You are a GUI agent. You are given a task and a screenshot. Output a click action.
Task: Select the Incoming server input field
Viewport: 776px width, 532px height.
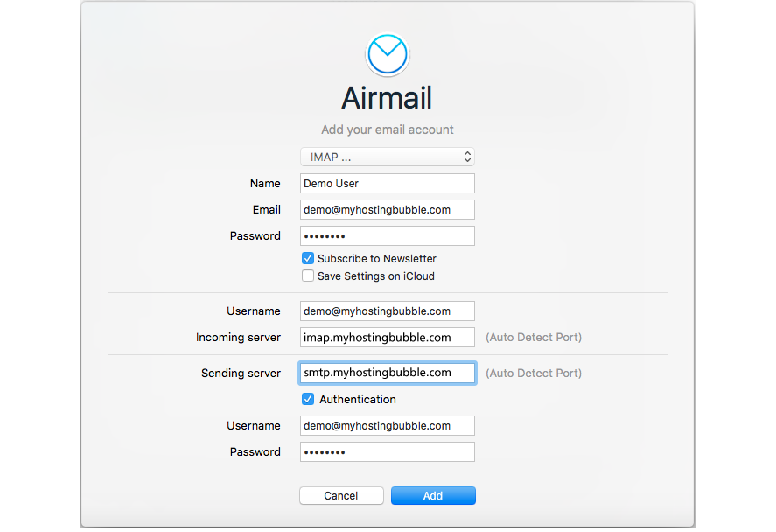(x=388, y=338)
